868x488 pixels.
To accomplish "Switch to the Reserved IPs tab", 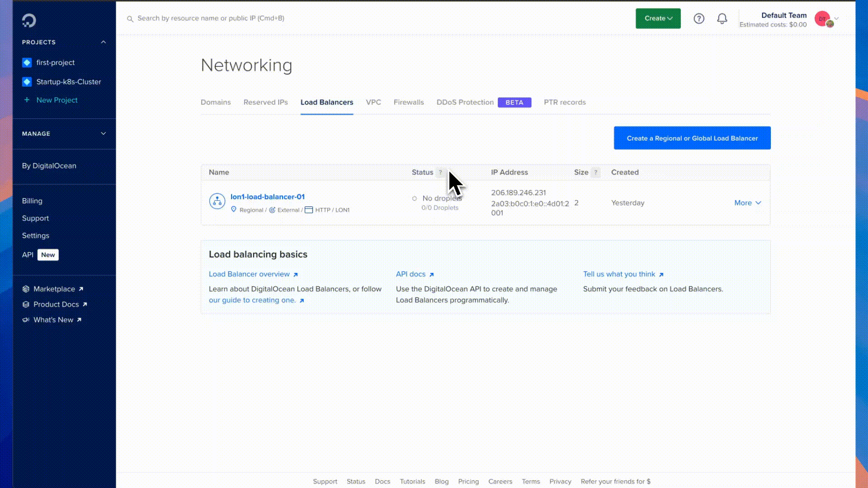I will click(266, 102).
